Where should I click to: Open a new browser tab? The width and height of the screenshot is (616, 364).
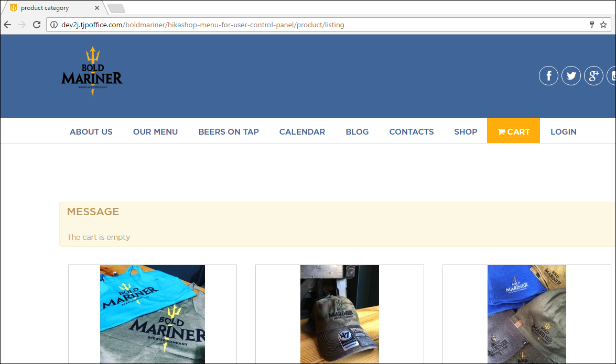[116, 8]
